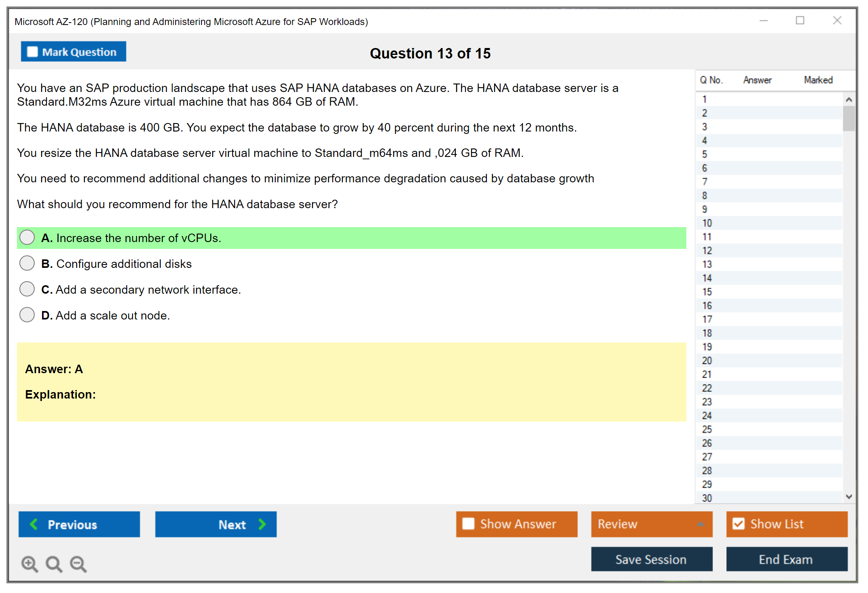Click the Save Session button
The height and width of the screenshot is (593, 868).
(651, 559)
